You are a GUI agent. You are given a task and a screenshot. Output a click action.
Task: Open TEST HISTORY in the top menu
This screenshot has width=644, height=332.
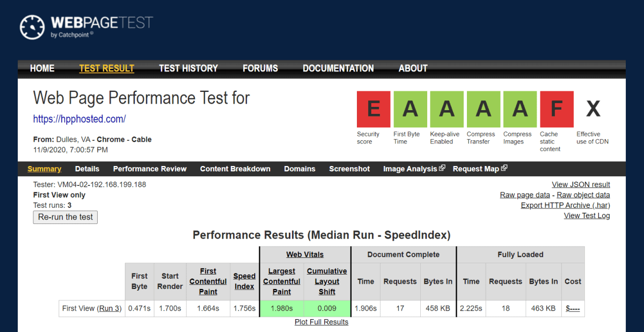(188, 68)
